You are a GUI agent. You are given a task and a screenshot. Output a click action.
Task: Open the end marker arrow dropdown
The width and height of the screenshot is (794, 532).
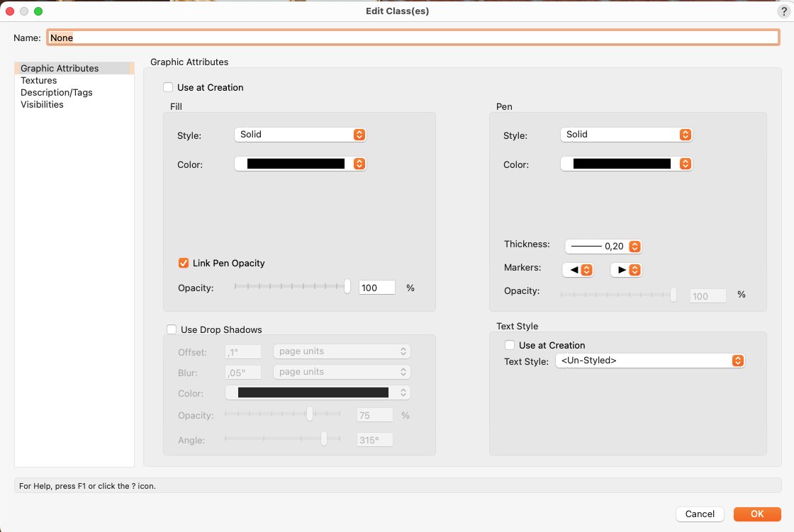point(626,270)
